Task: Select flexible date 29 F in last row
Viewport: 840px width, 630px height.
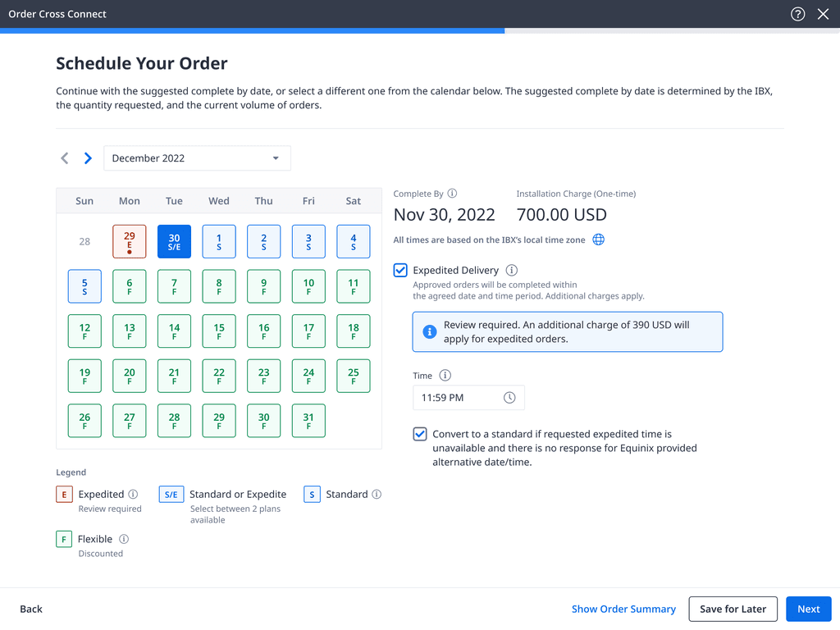Action: (218, 421)
